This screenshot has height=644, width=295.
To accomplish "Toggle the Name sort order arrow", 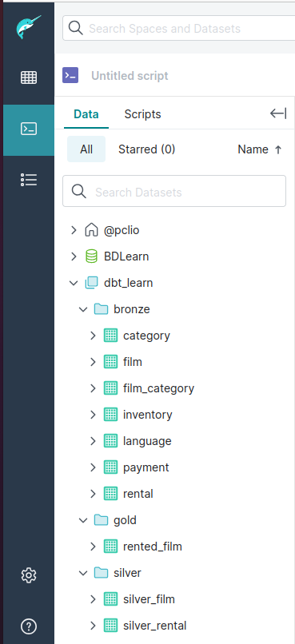I will coord(278,150).
